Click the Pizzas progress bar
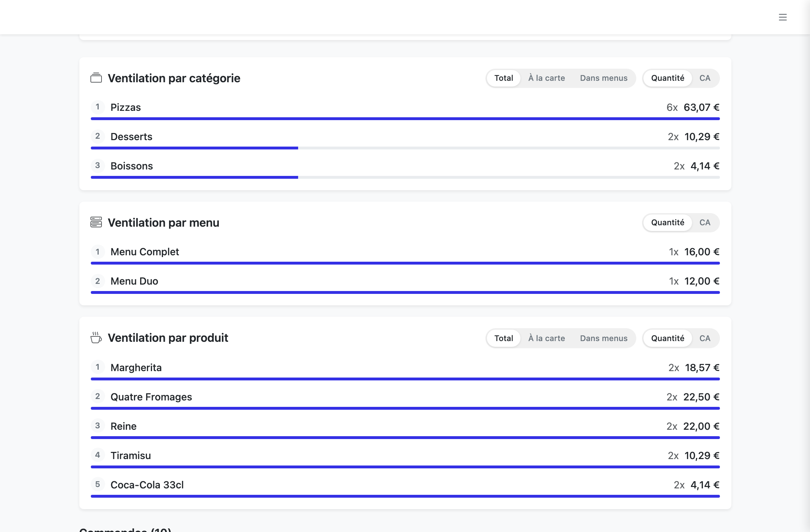Viewport: 810px width, 532px height. [405, 119]
